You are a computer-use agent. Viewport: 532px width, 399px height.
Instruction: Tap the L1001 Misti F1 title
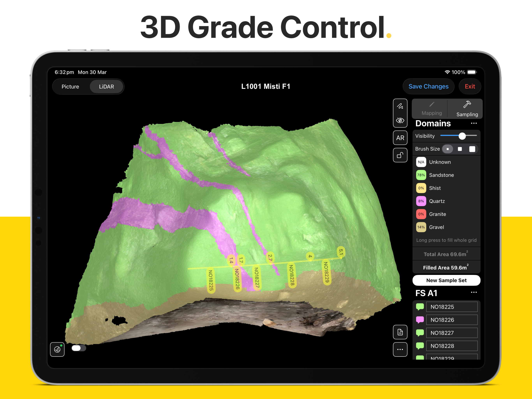(x=266, y=86)
